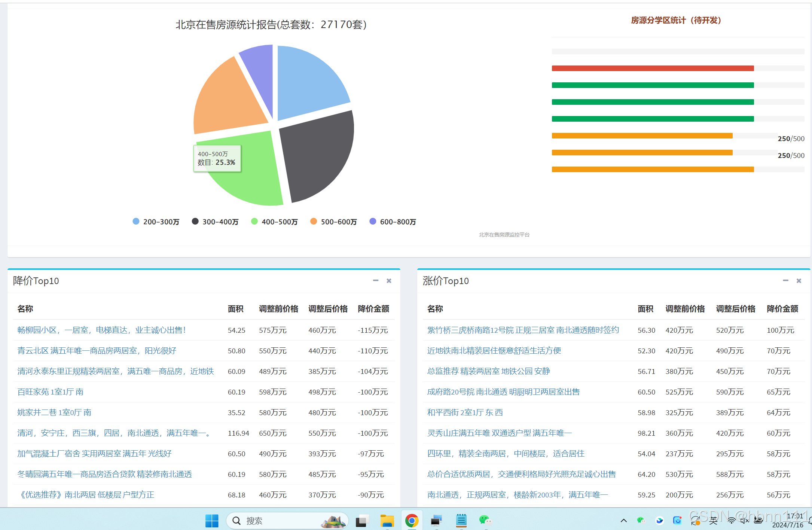
Task: Open the Windows Start menu
Action: pos(212,521)
